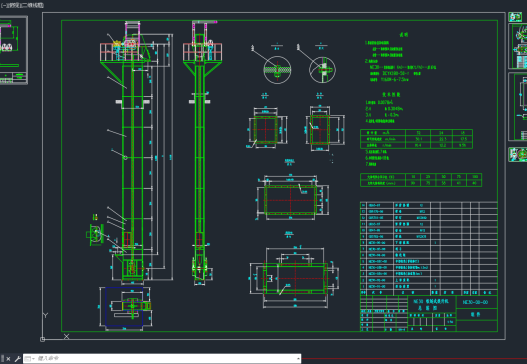Select the 说明 heading text

pos(404,35)
